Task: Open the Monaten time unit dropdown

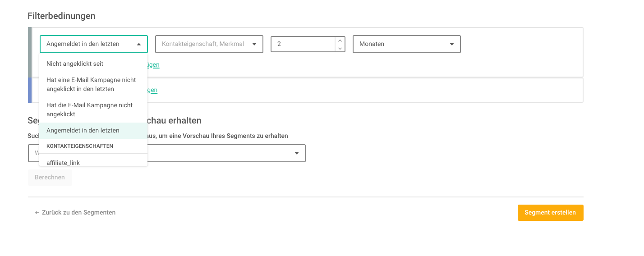Action: point(407,44)
